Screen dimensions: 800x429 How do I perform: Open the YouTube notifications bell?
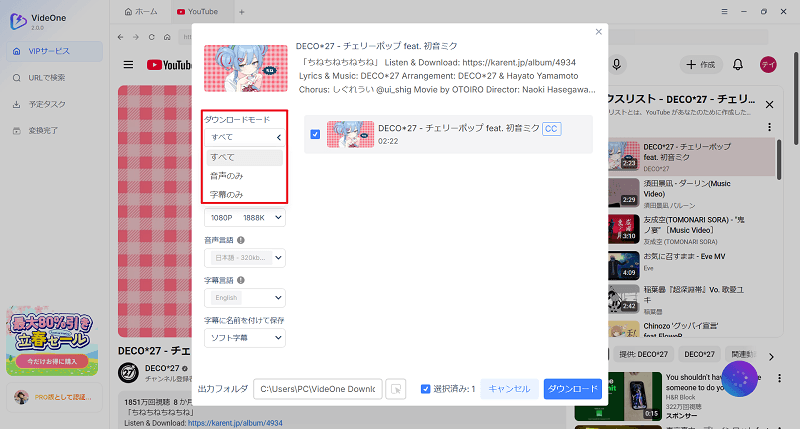point(738,65)
